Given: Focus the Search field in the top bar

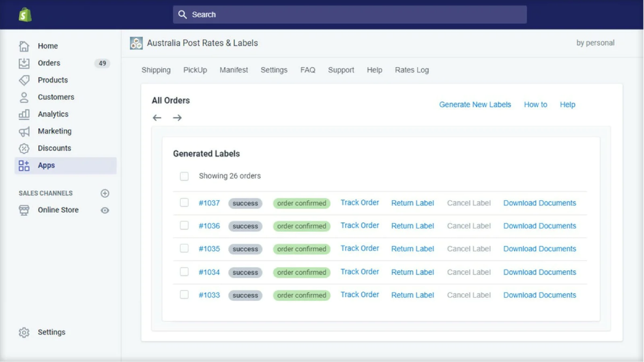Looking at the screenshot, I should tap(349, 14).
